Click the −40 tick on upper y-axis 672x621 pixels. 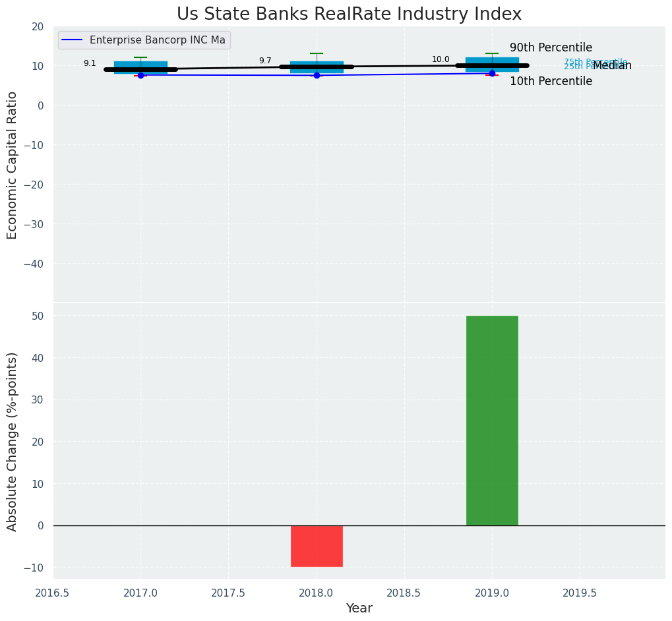tap(33, 264)
